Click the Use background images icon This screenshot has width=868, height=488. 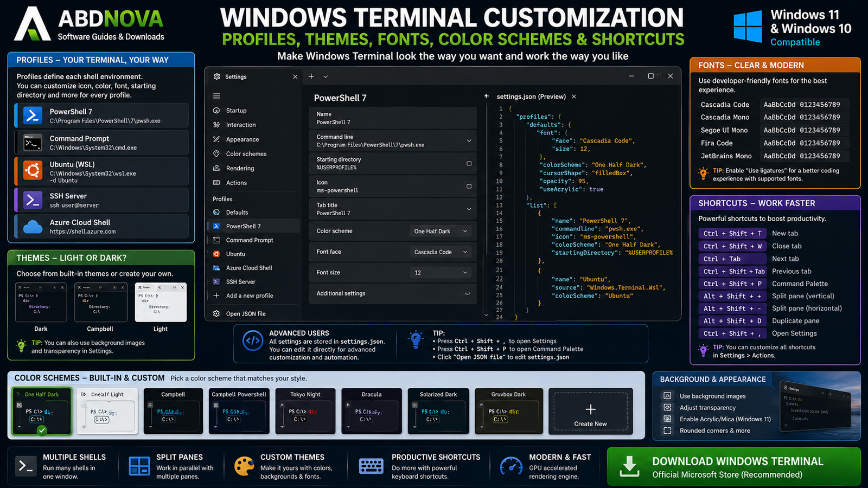coord(667,396)
